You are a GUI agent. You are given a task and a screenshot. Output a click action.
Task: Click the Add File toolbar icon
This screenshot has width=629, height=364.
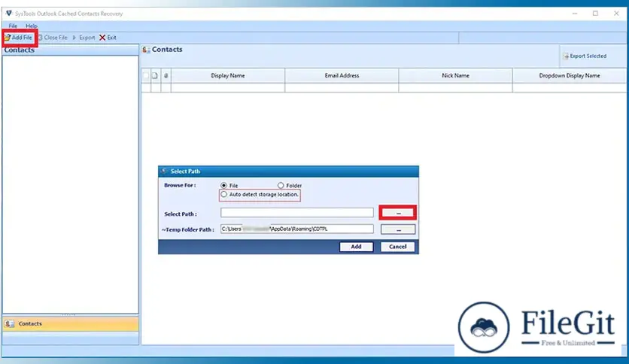click(x=8, y=37)
